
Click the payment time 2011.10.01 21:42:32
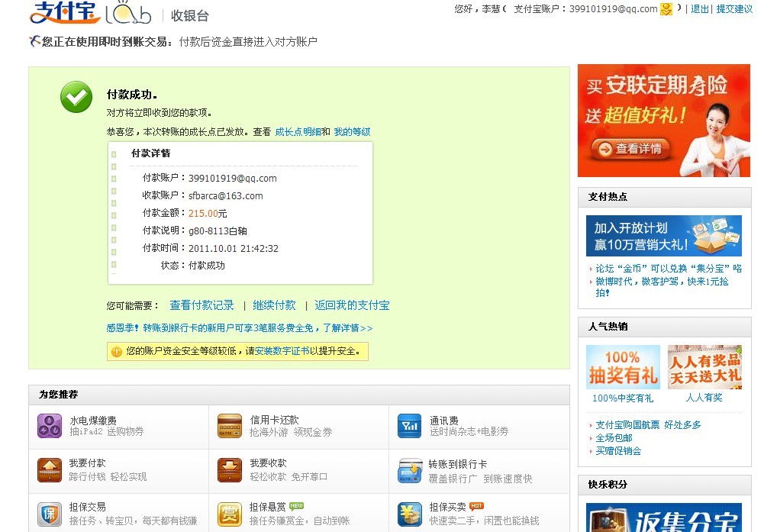point(234,249)
